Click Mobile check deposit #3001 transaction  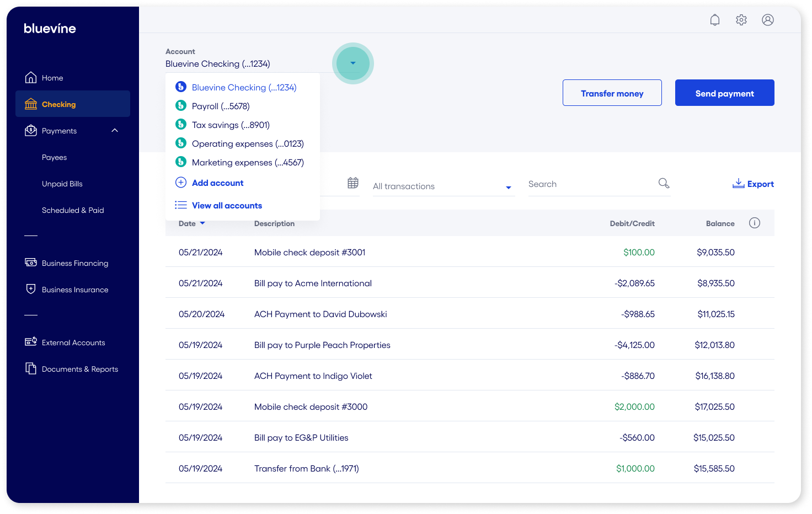pyautogui.click(x=309, y=253)
